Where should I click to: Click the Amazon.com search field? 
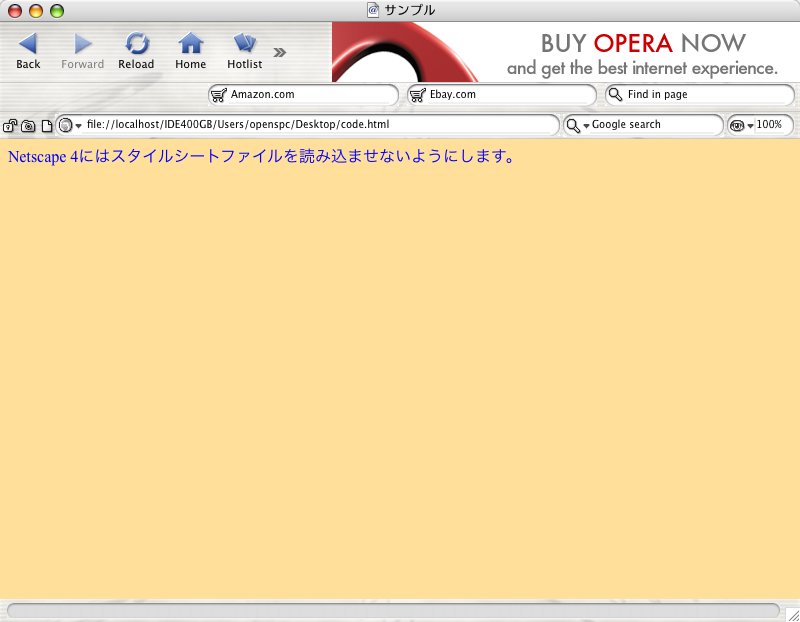click(x=304, y=95)
